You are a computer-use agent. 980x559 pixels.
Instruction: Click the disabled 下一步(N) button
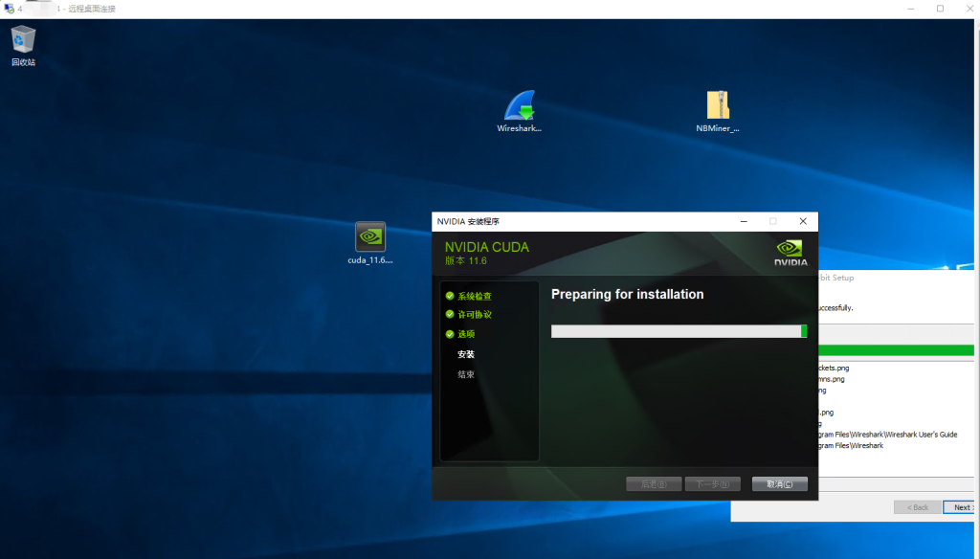coord(712,484)
